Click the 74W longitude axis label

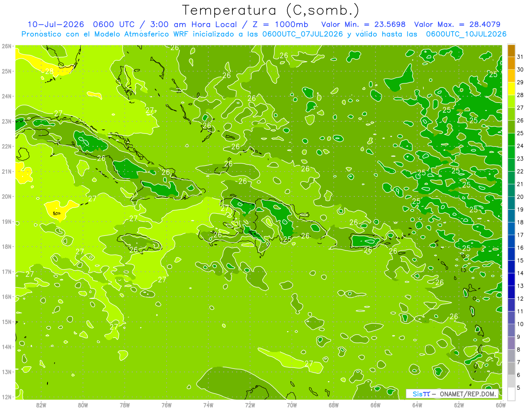coord(208,405)
